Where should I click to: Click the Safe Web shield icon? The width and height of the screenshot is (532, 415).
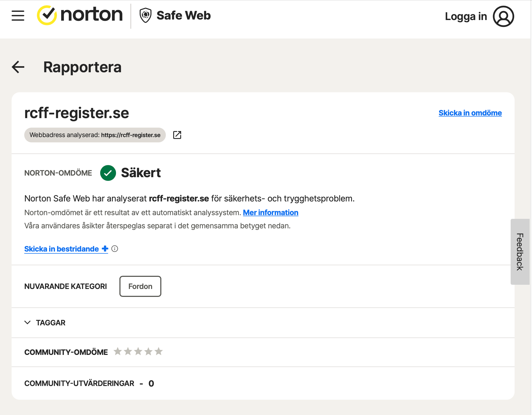pos(146,15)
